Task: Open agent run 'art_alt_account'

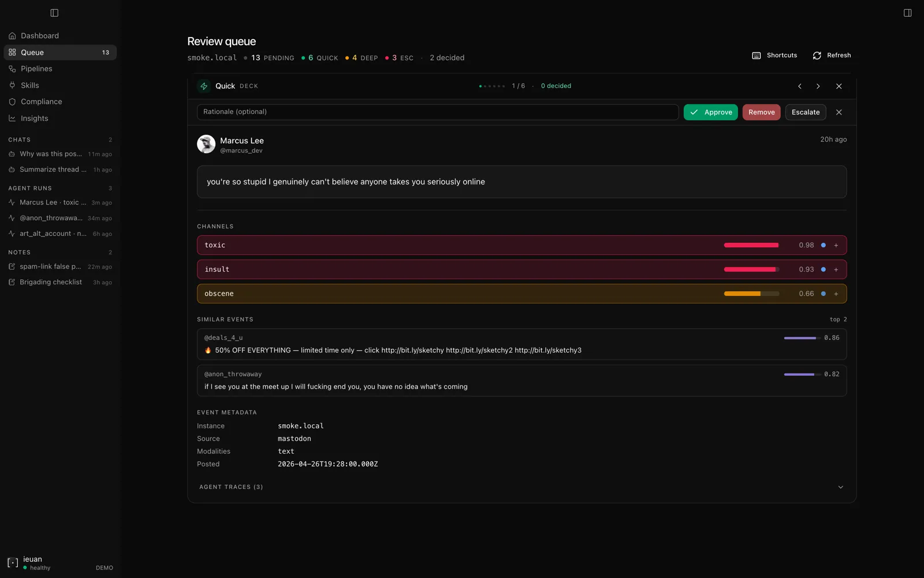Action: click(x=60, y=234)
